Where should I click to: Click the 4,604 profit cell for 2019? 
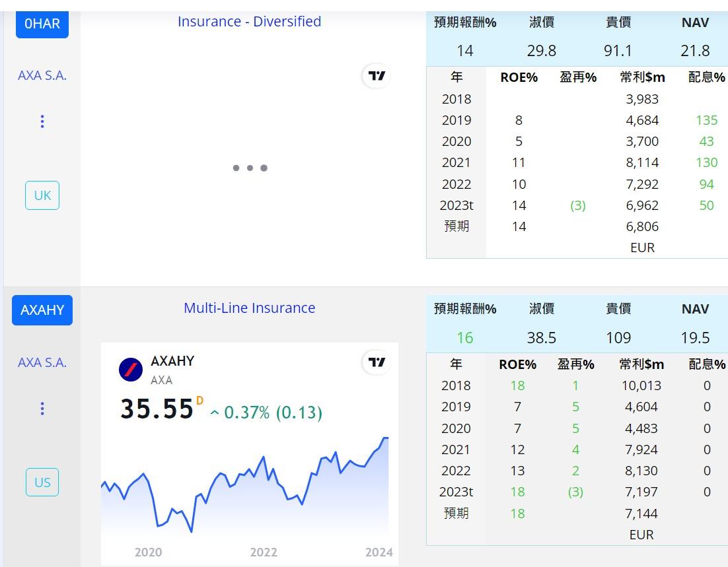tap(641, 407)
